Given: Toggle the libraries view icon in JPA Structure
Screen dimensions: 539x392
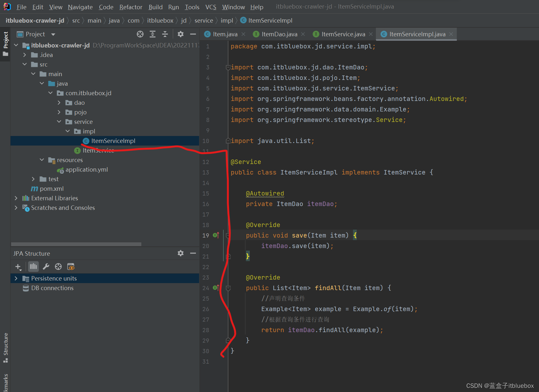Looking at the screenshot, I should coord(33,267).
